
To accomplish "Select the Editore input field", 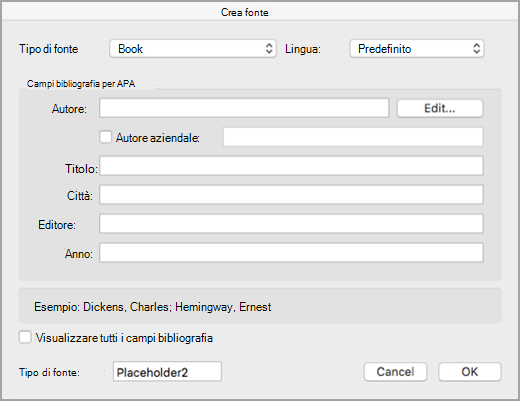I will [291, 224].
